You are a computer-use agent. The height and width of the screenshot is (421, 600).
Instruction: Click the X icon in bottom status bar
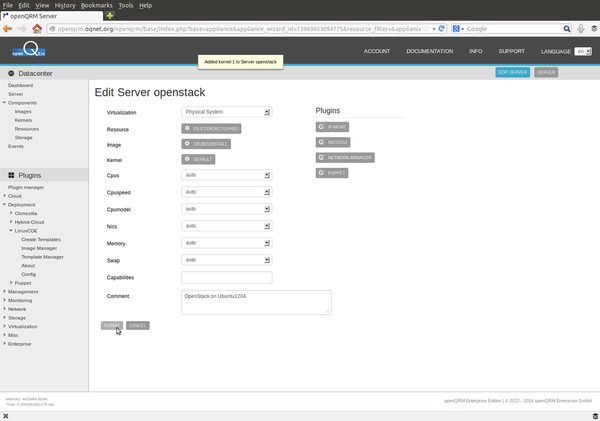click(5, 416)
